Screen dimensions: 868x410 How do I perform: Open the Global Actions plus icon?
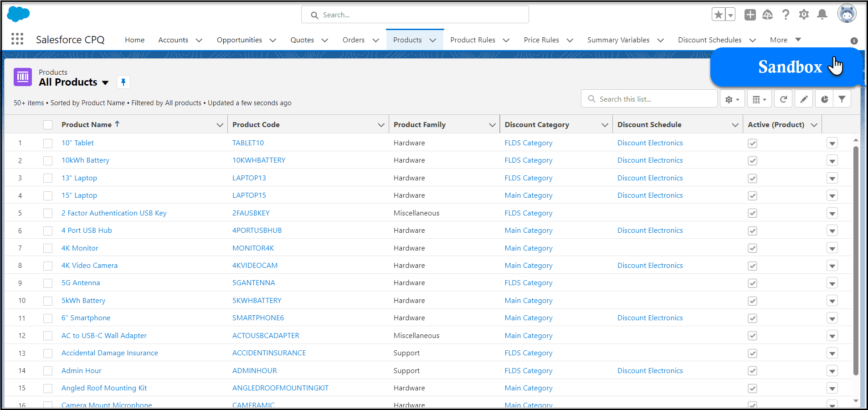tap(750, 15)
